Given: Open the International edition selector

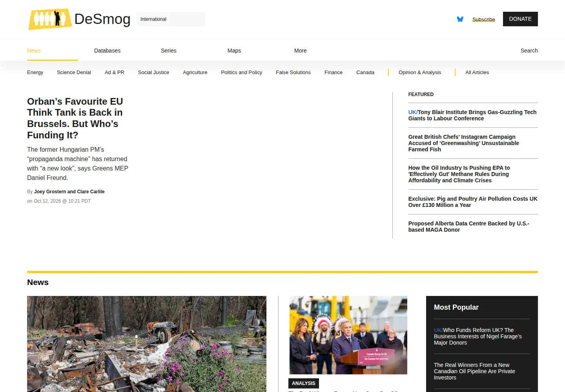Looking at the screenshot, I should (x=171, y=19).
